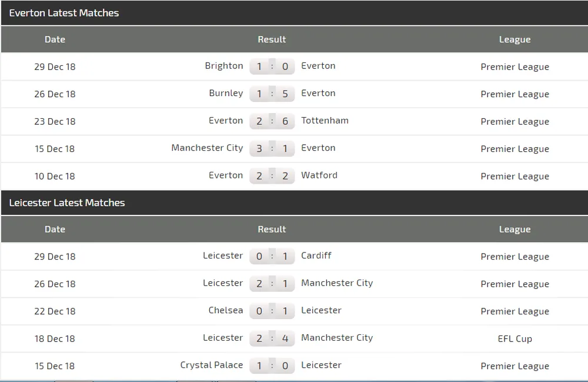The image size is (588, 382).
Task: Click Manchester City in the 15 Dec Everton match
Action: tap(207, 148)
